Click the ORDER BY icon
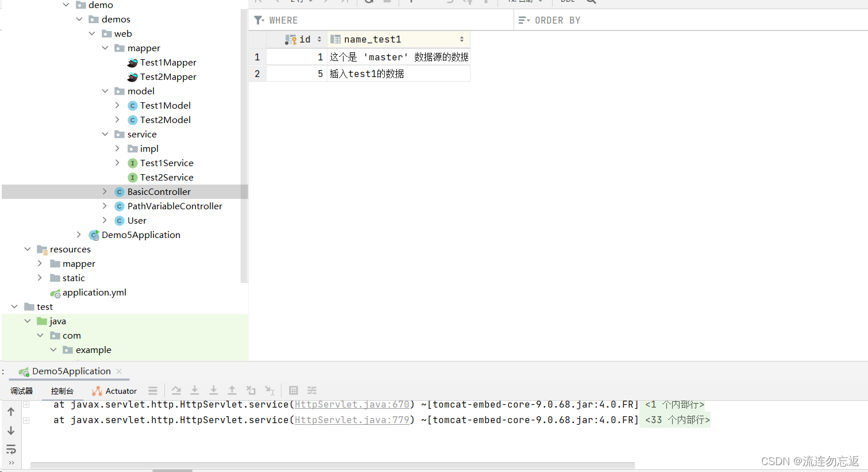The height and width of the screenshot is (472, 868). [524, 20]
